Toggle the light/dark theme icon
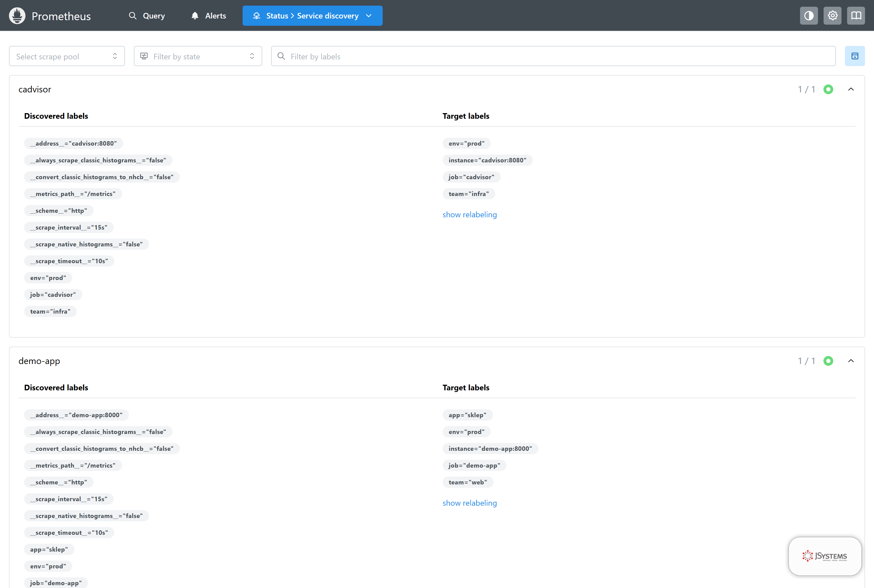Image resolution: width=874 pixels, height=588 pixels. pyautogui.click(x=809, y=16)
